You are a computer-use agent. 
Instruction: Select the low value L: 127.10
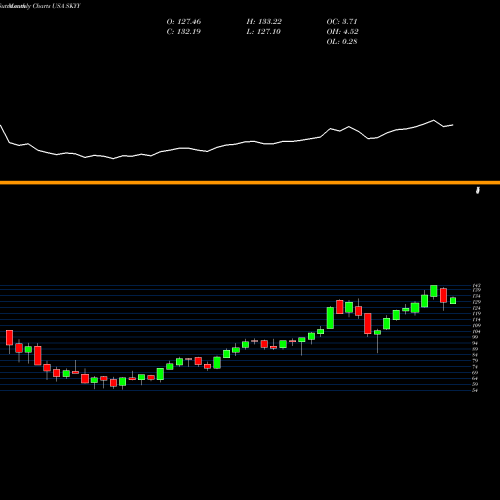click(x=263, y=32)
